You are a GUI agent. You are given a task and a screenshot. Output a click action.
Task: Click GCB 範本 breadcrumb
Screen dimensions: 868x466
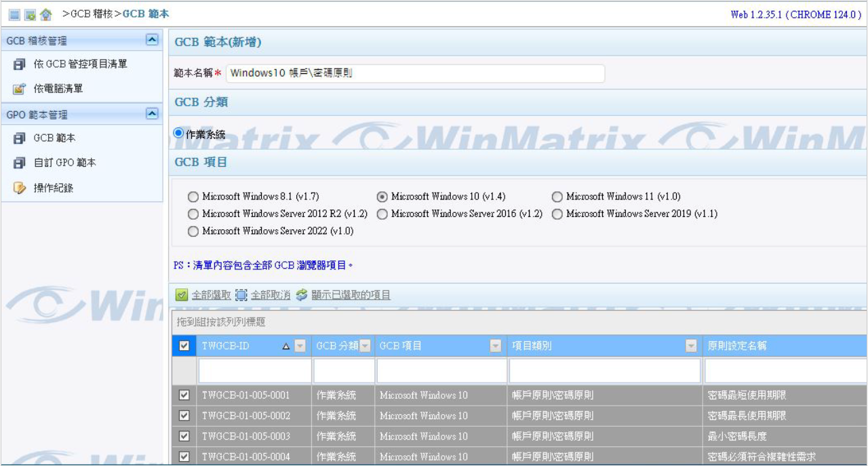[146, 14]
